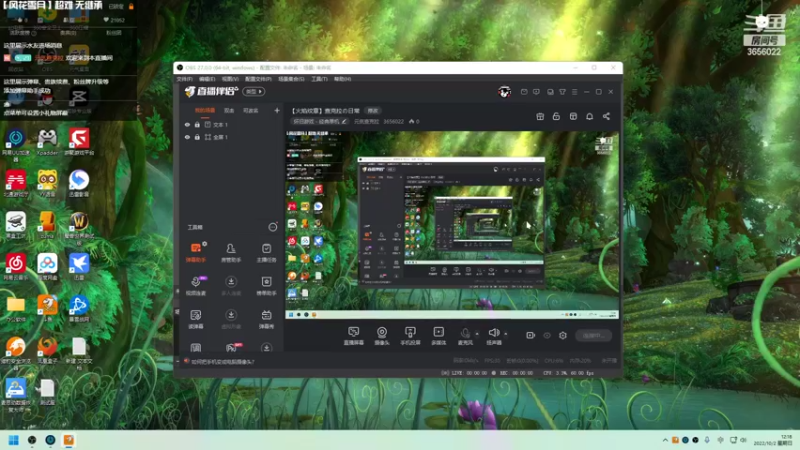Open the Xpadder gamepad desktop icon
The width and height of the screenshot is (800, 450).
click(x=47, y=142)
